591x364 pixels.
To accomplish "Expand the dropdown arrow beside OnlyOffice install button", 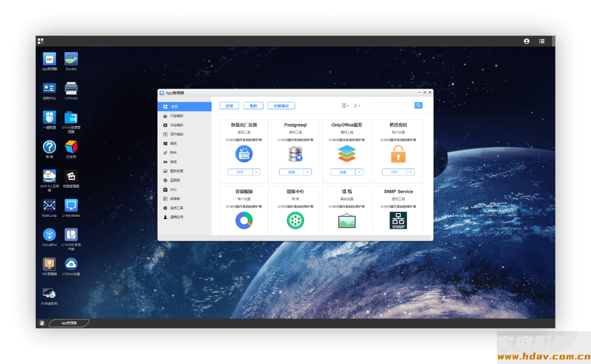I will point(359,172).
